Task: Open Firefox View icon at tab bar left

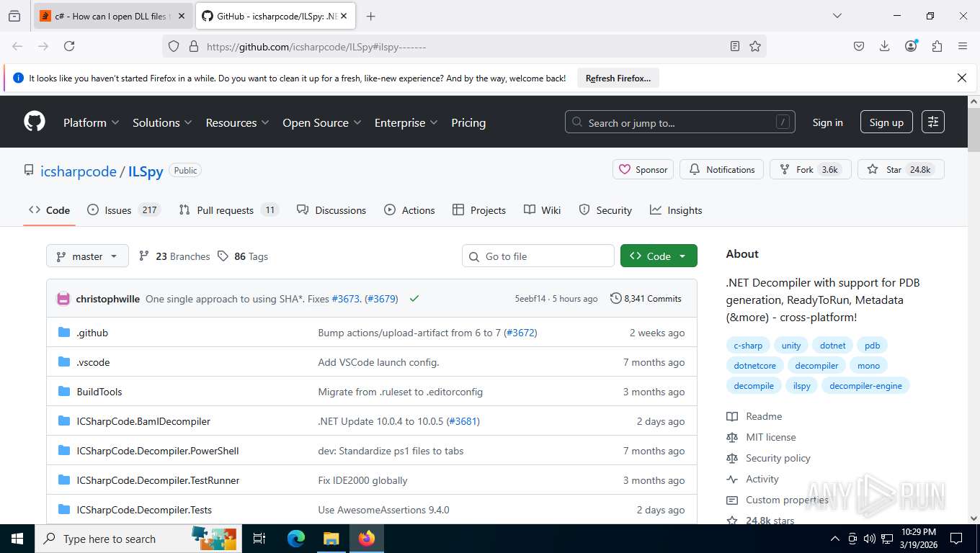Action: click(x=14, y=16)
